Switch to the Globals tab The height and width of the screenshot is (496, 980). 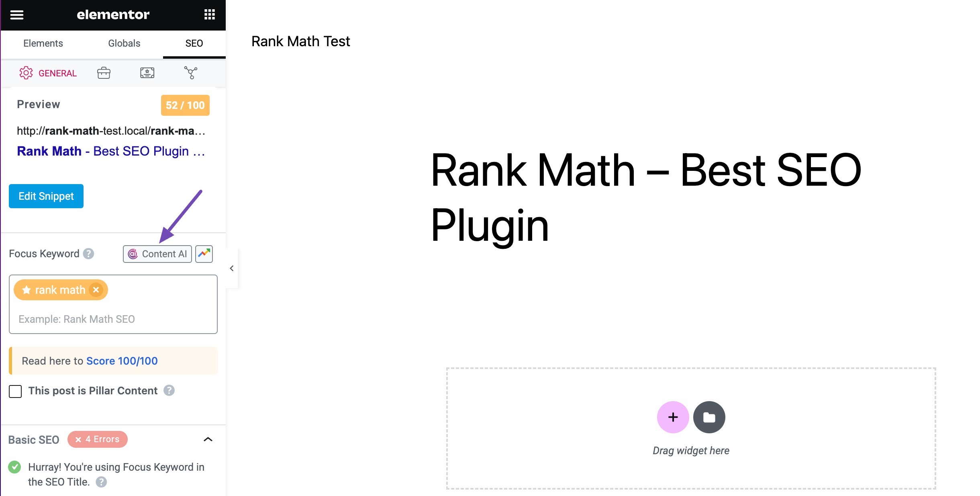(x=125, y=43)
